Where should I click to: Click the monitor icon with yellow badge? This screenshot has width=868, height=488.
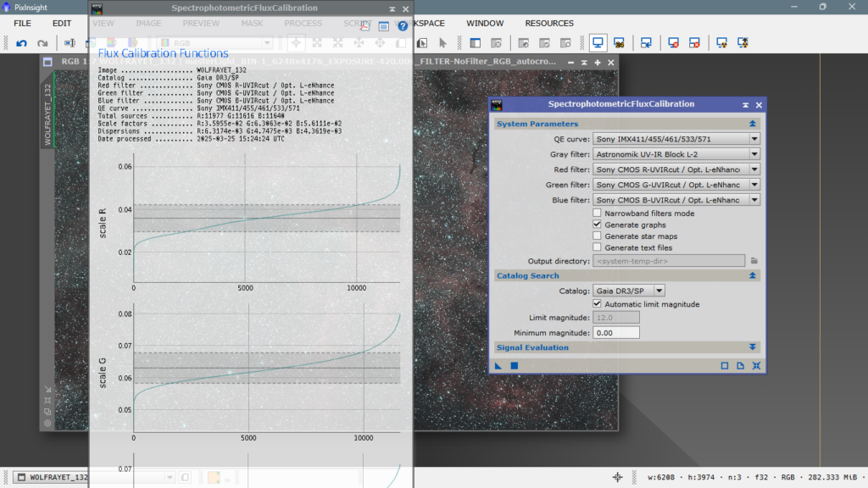(x=619, y=43)
